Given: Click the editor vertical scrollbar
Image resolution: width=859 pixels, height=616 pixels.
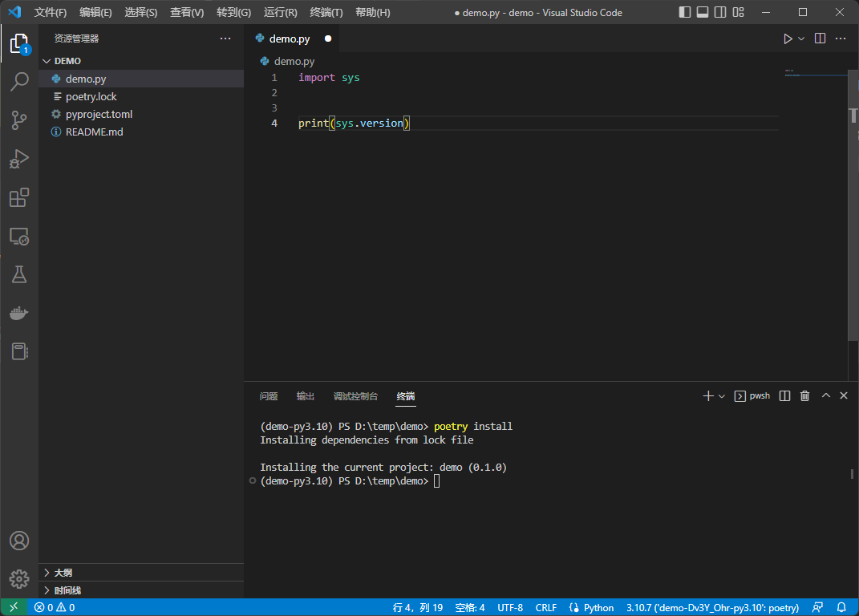Looking at the screenshot, I should pos(853,206).
